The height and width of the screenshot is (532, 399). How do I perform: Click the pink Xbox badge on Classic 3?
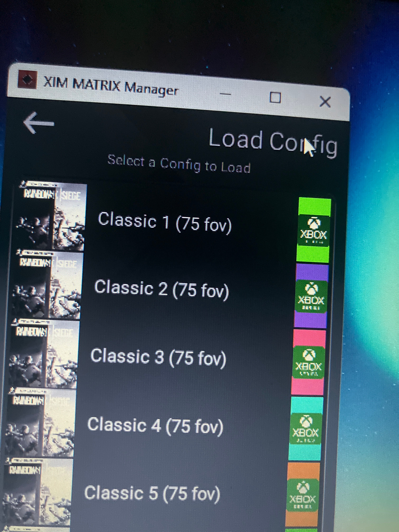pyautogui.click(x=308, y=362)
